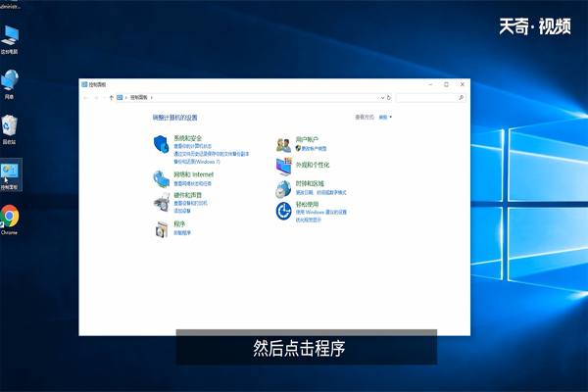Click the forward arrow in Control Panel
Screen dimensions: 588x392
point(96,98)
